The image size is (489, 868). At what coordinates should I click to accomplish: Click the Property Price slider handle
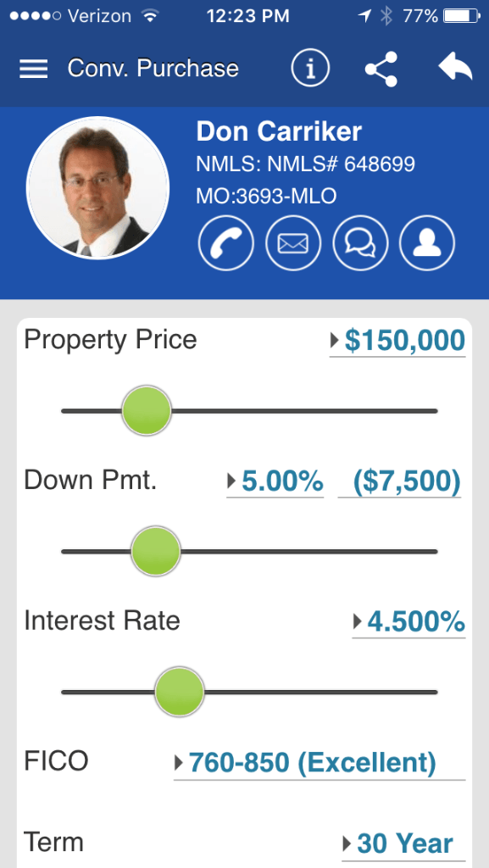[x=146, y=411]
